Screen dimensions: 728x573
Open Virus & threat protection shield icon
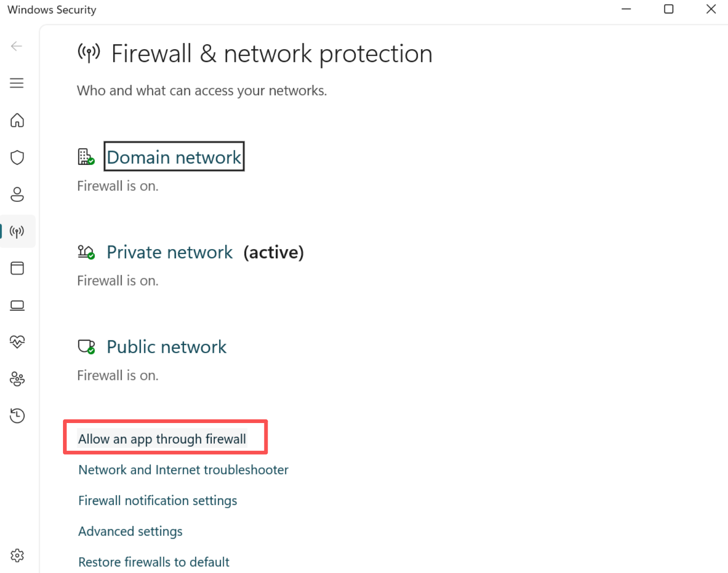17,157
